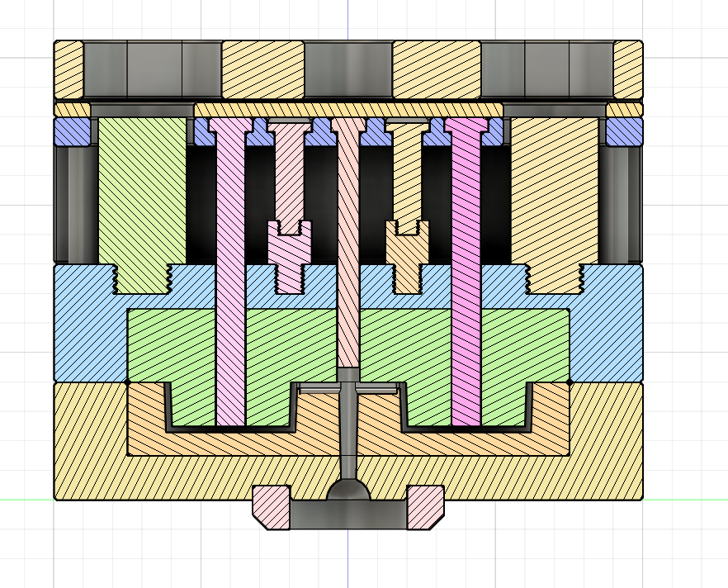The height and width of the screenshot is (588, 728).
Task: Click the left pink bottom ring cross-section
Action: click(x=272, y=507)
